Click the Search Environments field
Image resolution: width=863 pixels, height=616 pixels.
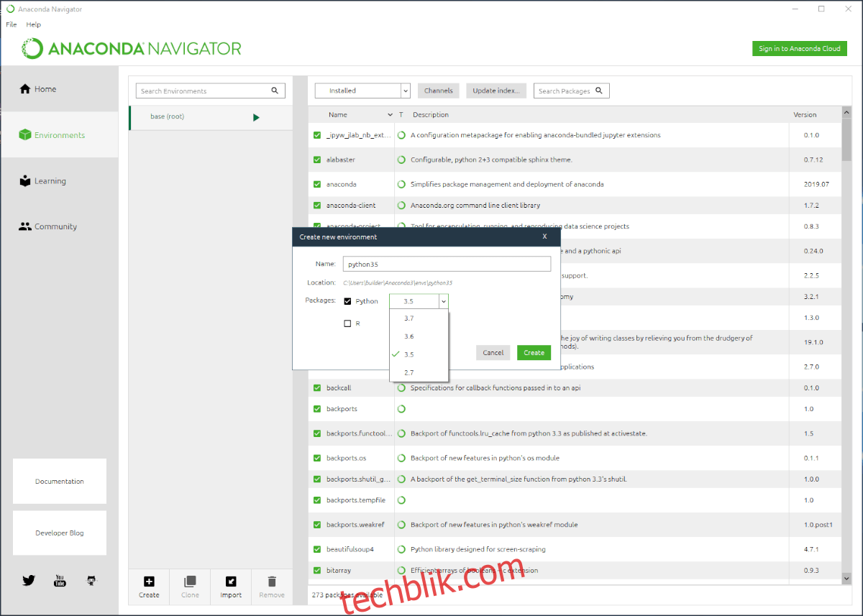point(211,91)
